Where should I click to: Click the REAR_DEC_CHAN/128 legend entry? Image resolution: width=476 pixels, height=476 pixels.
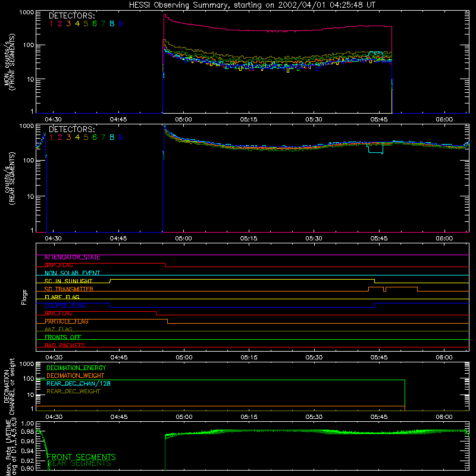79,383
